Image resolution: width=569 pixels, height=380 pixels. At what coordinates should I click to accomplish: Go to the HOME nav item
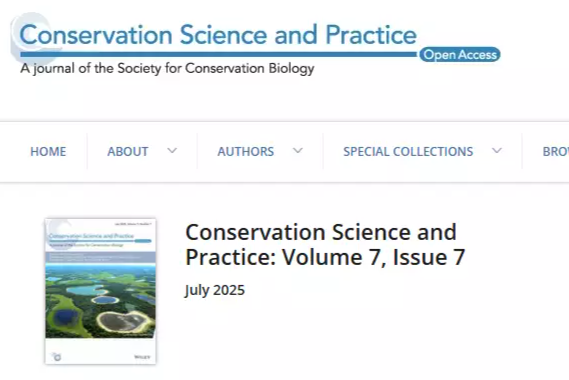click(48, 151)
